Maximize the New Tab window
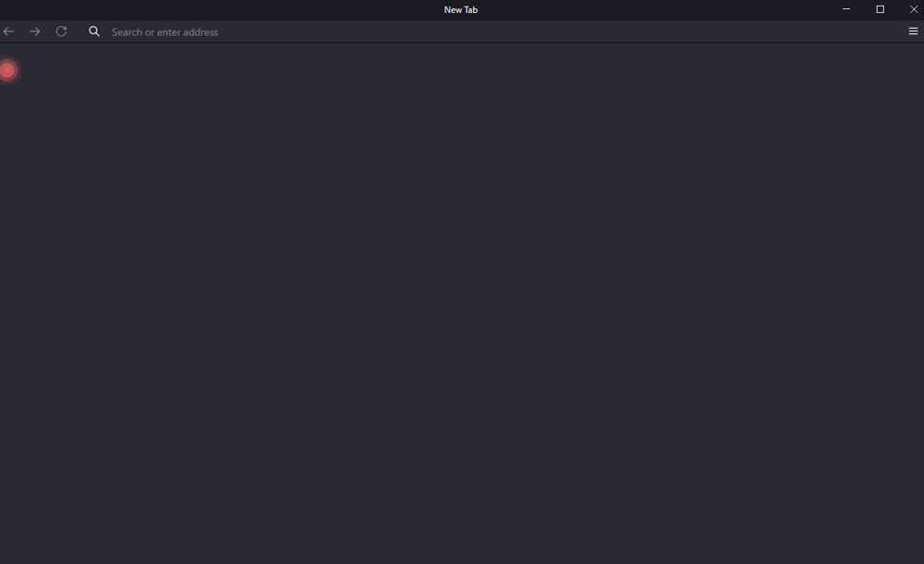924x564 pixels. (880, 9)
